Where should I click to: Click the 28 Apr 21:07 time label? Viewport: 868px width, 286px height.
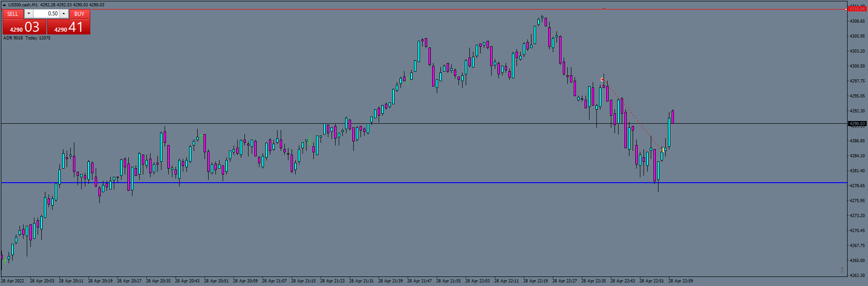274,281
